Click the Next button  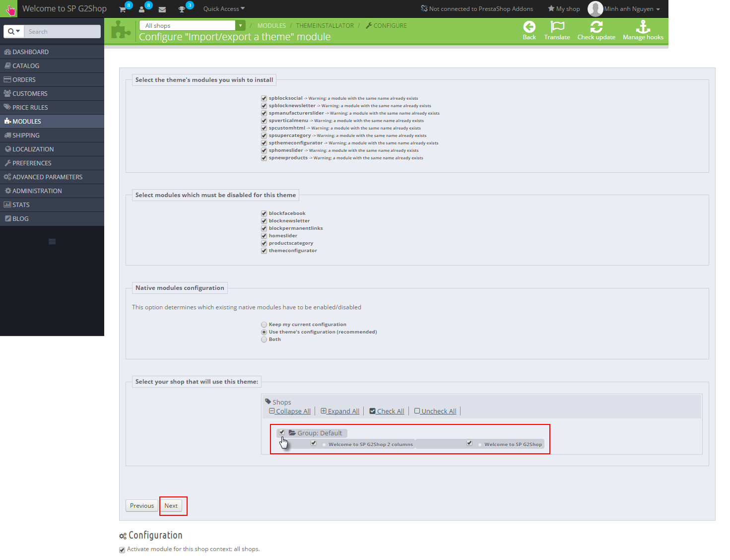coord(171,505)
